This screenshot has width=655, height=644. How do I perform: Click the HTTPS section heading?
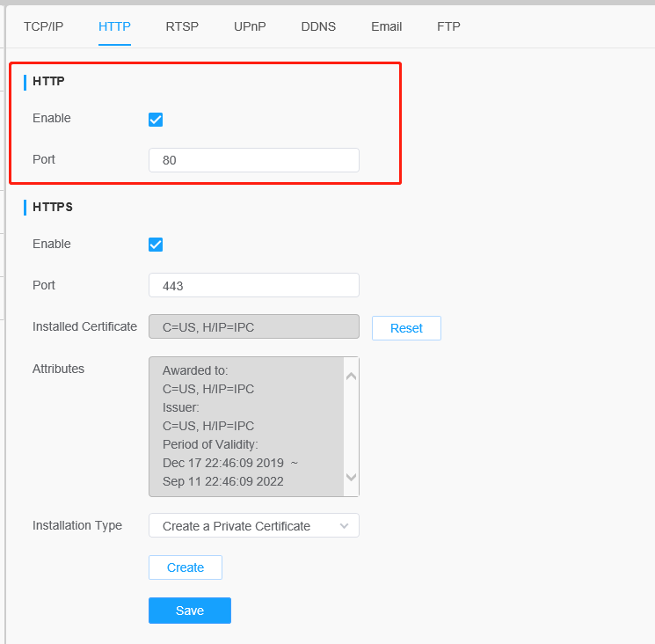point(53,207)
